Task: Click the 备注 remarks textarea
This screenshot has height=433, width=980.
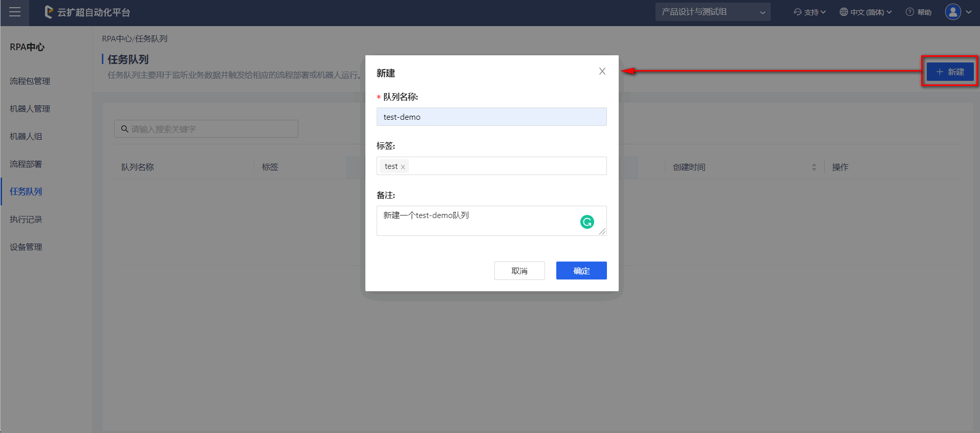Action: pos(492,221)
